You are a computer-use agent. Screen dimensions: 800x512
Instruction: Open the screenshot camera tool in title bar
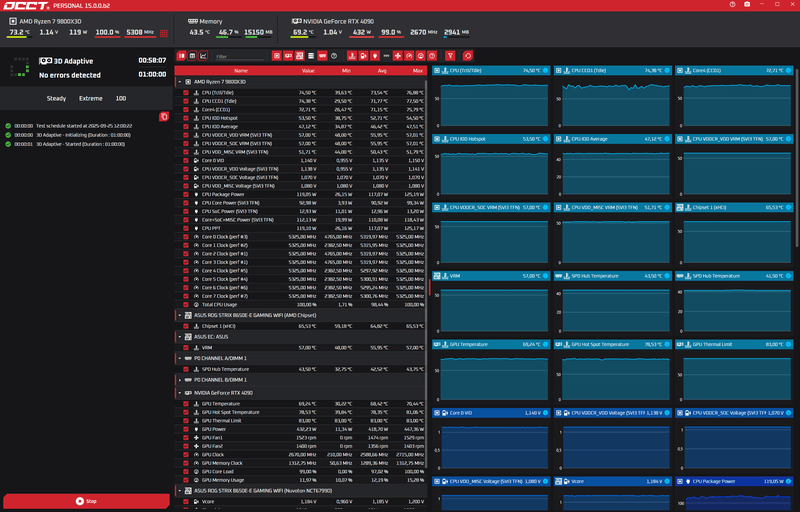click(747, 5)
